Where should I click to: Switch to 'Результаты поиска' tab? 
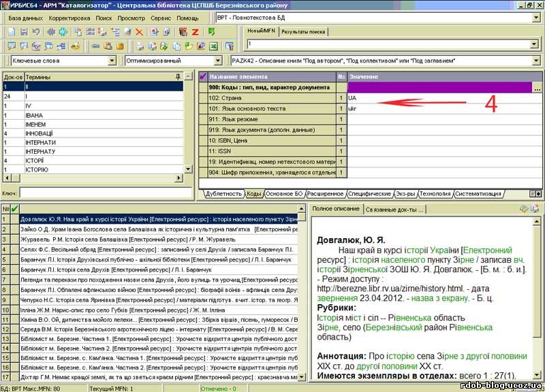(303, 31)
